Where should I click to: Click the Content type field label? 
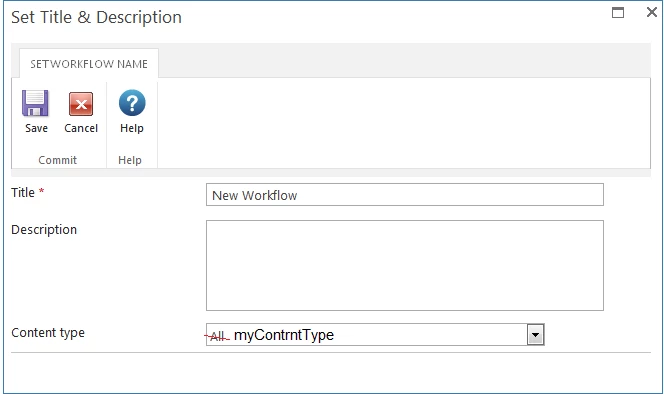pos(48,333)
